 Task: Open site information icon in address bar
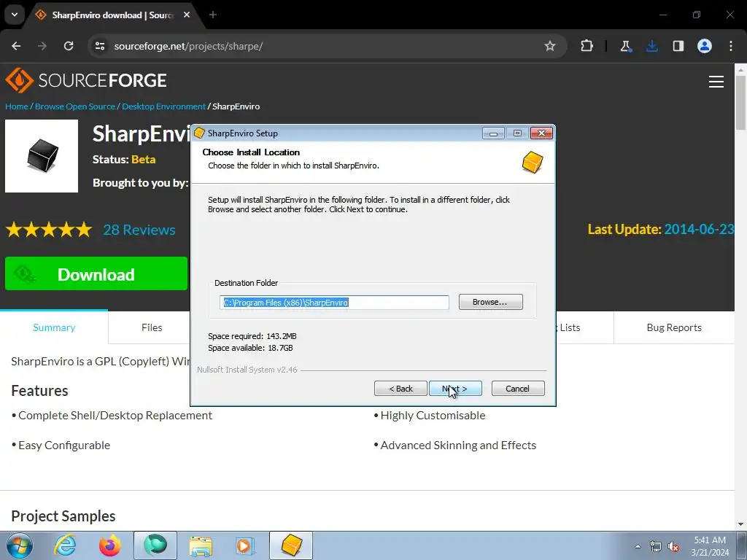[x=100, y=46]
